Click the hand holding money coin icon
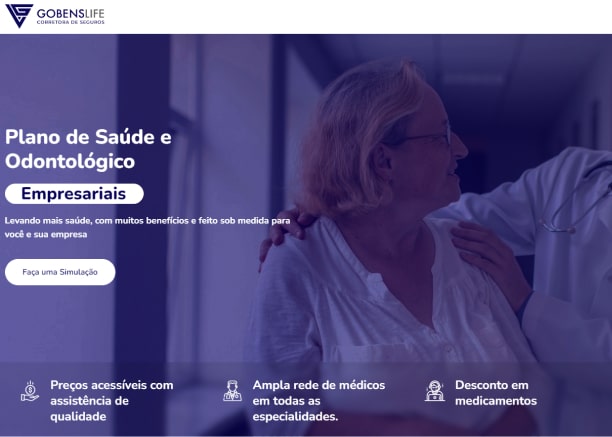This screenshot has width=612, height=437. pyautogui.click(x=30, y=391)
